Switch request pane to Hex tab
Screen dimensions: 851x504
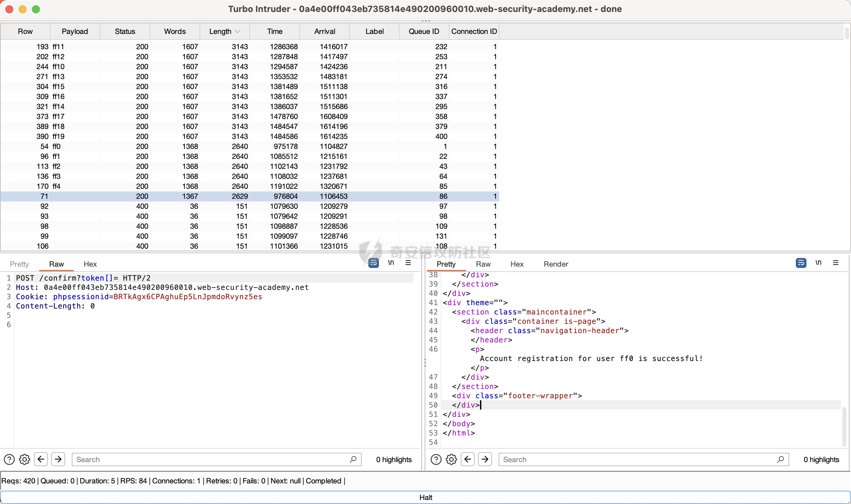coord(90,264)
